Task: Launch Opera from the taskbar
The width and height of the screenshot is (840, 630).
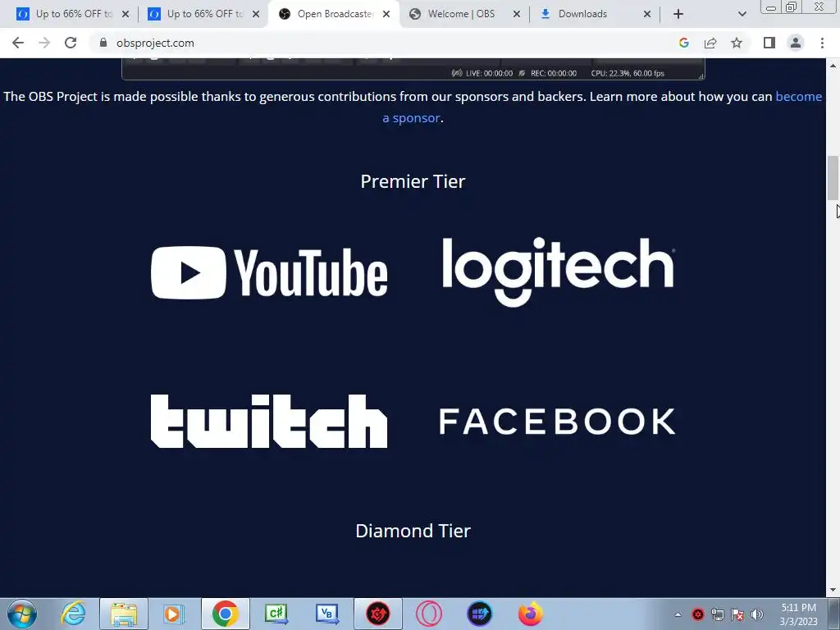Action: click(428, 614)
